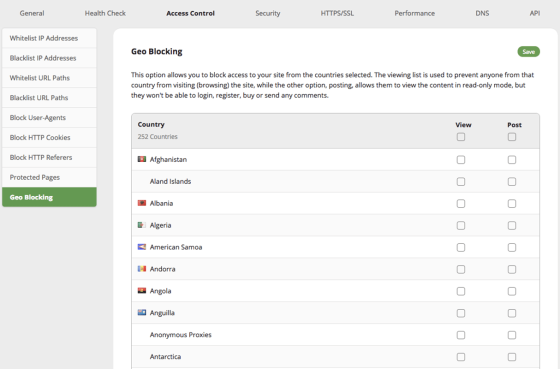Open the HTTPS/SSL tab
This screenshot has height=369, width=560.
[x=337, y=13]
